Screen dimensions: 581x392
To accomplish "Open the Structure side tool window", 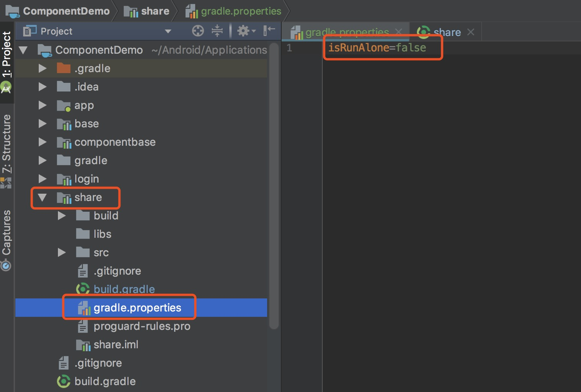I will point(6,150).
